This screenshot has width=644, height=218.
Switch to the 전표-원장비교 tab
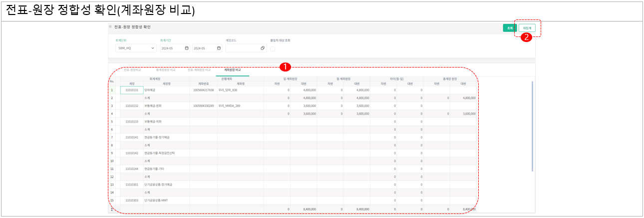tap(132, 70)
